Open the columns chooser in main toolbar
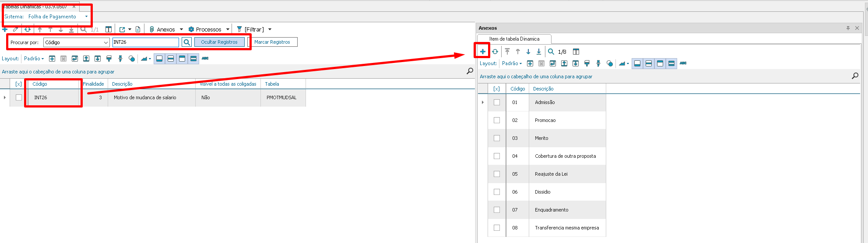The image size is (868, 243). click(x=109, y=29)
